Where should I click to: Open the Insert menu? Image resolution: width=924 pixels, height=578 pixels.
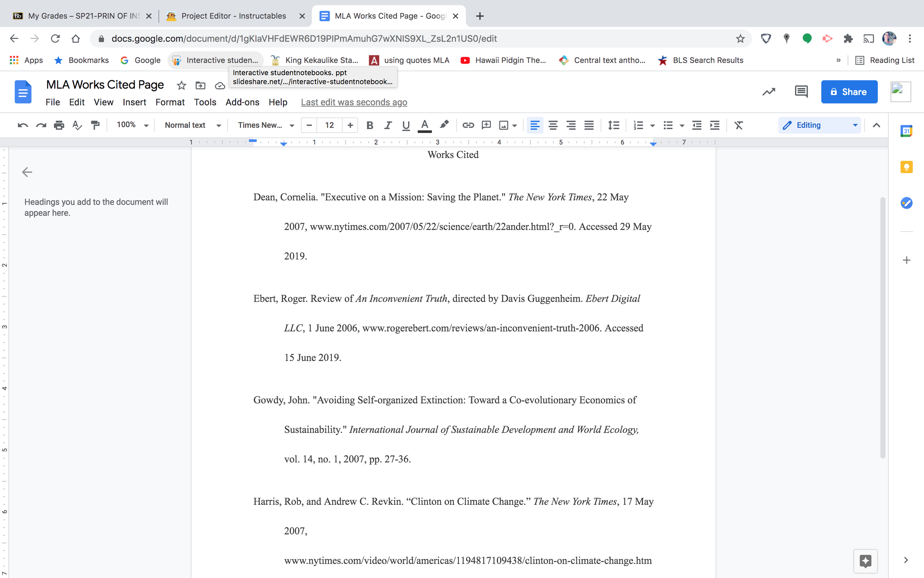point(134,102)
